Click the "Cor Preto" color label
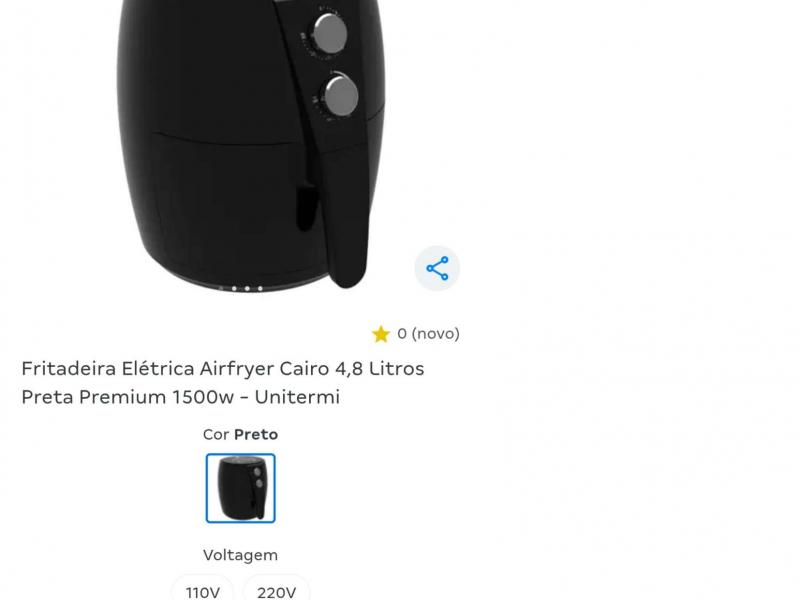Viewport: 800px width, 600px height. pos(240,435)
